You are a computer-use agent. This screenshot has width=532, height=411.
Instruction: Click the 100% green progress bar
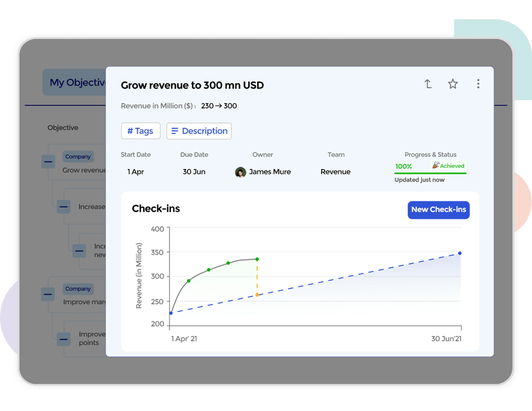tap(430, 173)
